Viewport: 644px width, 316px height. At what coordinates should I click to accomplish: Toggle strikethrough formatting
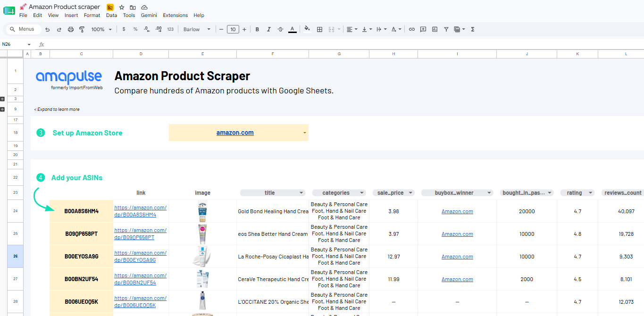[x=281, y=29]
